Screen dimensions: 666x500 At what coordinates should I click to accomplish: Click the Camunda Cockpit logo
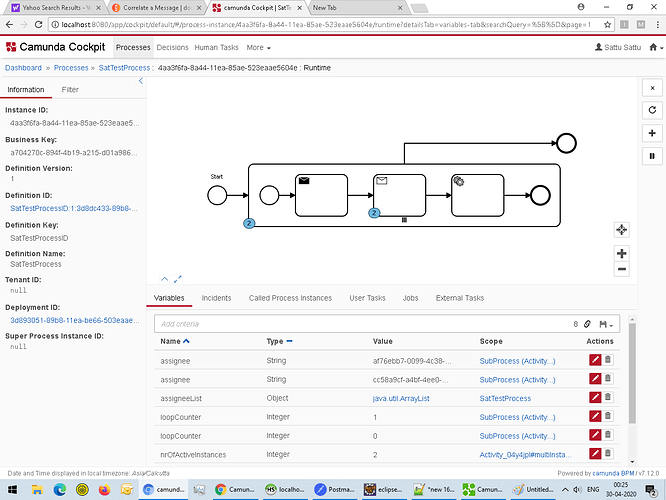click(55, 47)
